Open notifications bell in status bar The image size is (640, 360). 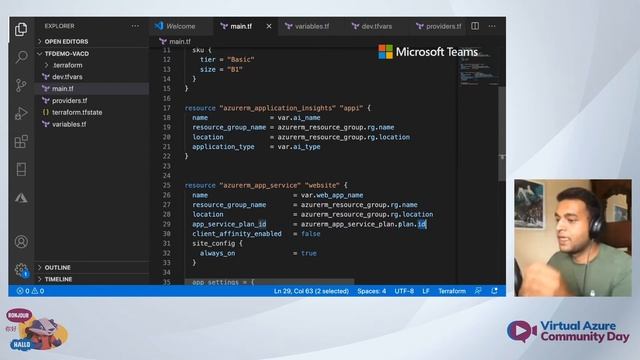click(494, 291)
